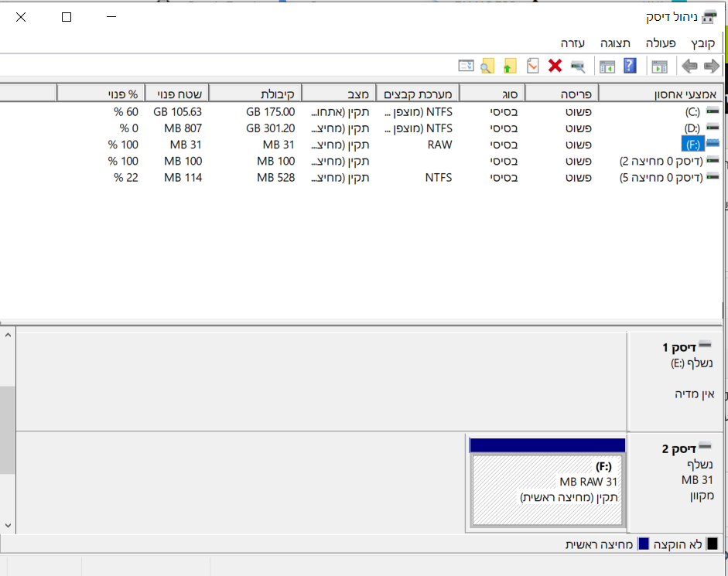Screen dimensions: 728x576
Task: Click the disk pane scrollbar up arrow
Action: click(x=8, y=335)
